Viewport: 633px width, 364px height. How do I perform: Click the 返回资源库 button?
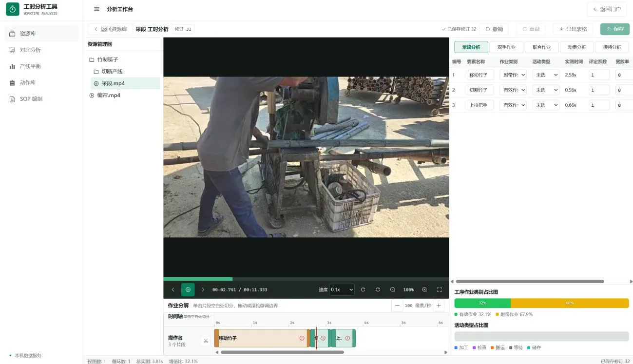tap(110, 29)
